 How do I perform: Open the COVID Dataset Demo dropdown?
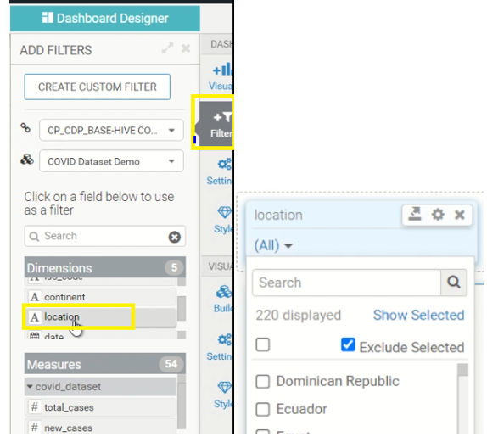click(111, 161)
